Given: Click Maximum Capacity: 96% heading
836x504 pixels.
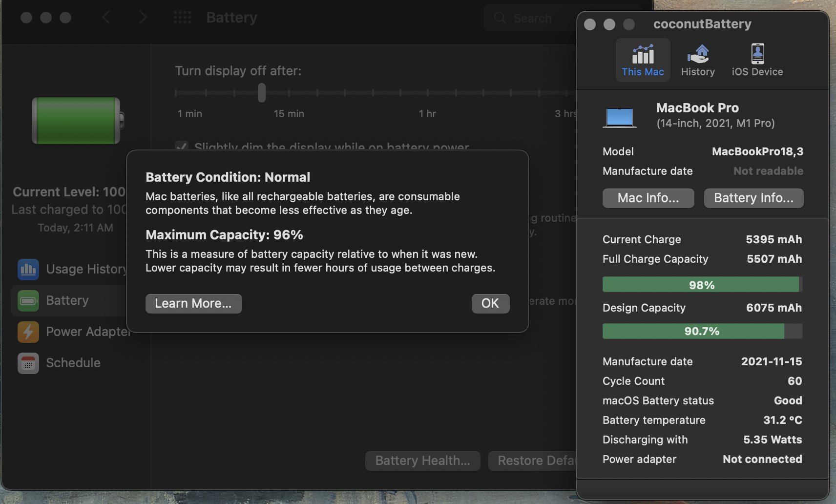Looking at the screenshot, I should pyautogui.click(x=224, y=235).
